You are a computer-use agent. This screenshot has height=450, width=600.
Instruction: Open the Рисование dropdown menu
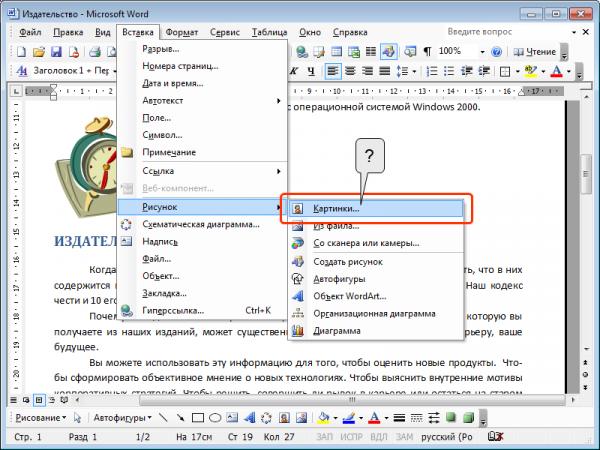tap(40, 417)
